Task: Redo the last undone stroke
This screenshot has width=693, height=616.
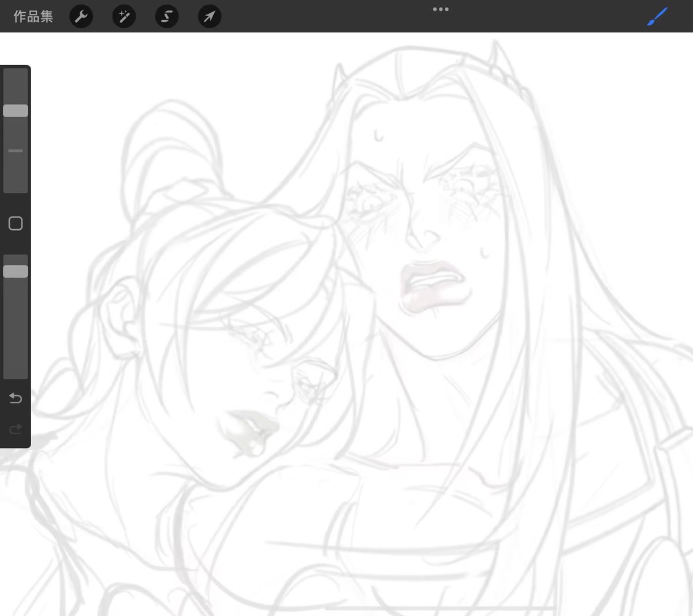Action: (16, 428)
